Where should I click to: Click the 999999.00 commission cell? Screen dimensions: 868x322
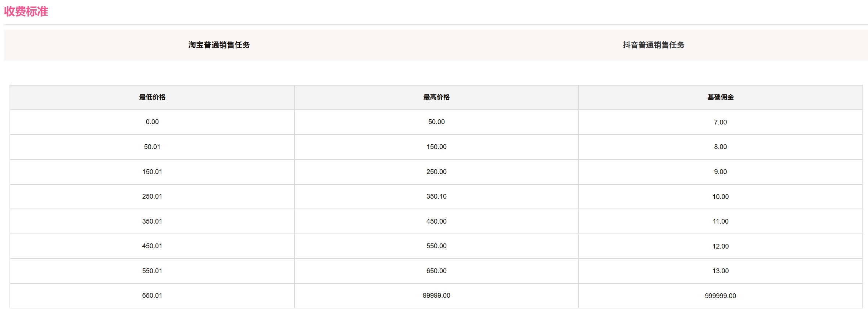(720, 296)
